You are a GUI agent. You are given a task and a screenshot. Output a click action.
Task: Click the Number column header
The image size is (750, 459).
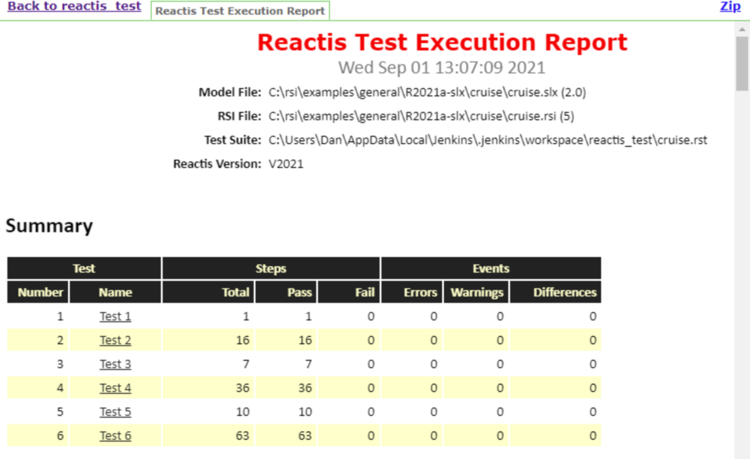(38, 292)
